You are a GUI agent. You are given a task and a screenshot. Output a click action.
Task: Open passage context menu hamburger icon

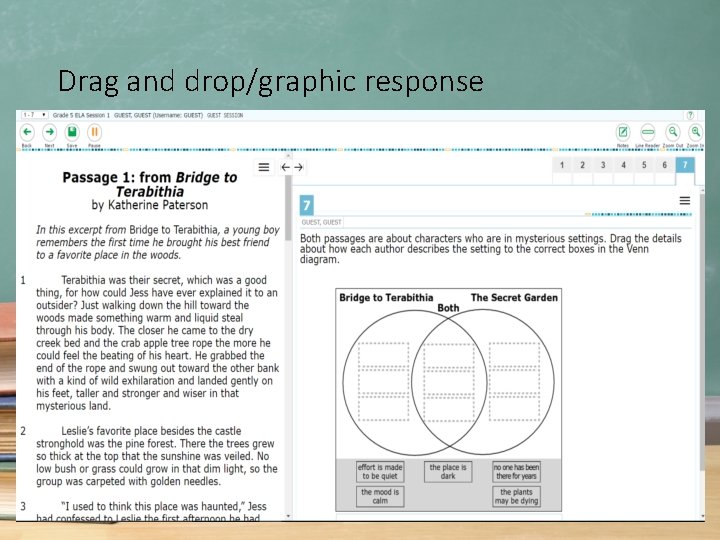264,167
